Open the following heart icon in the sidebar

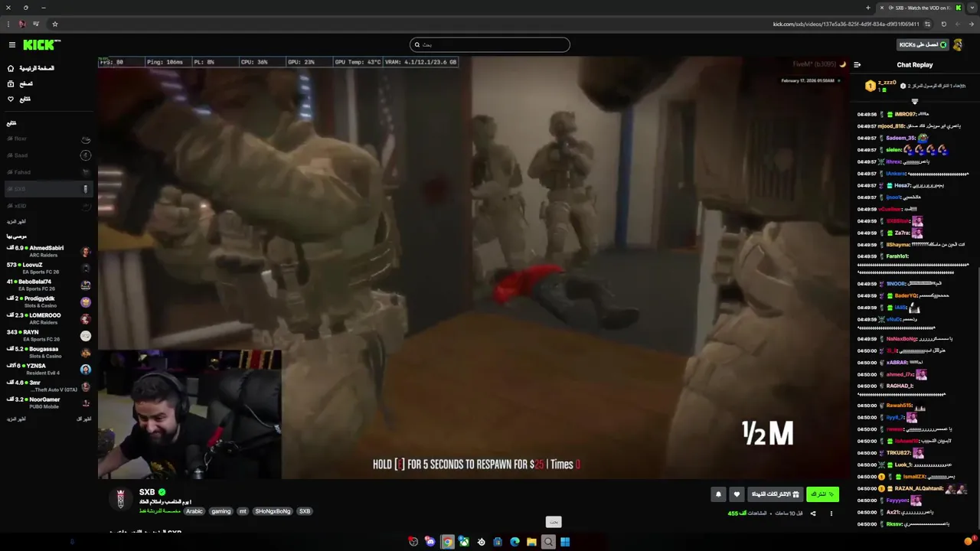(x=11, y=99)
